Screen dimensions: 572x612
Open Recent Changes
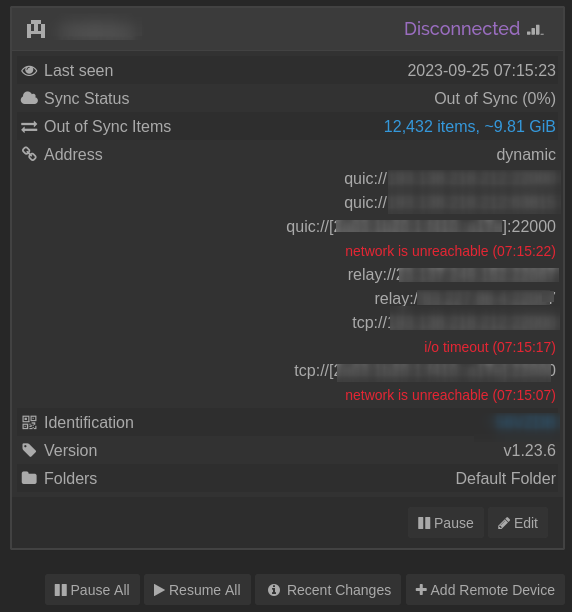pyautogui.click(x=328, y=590)
